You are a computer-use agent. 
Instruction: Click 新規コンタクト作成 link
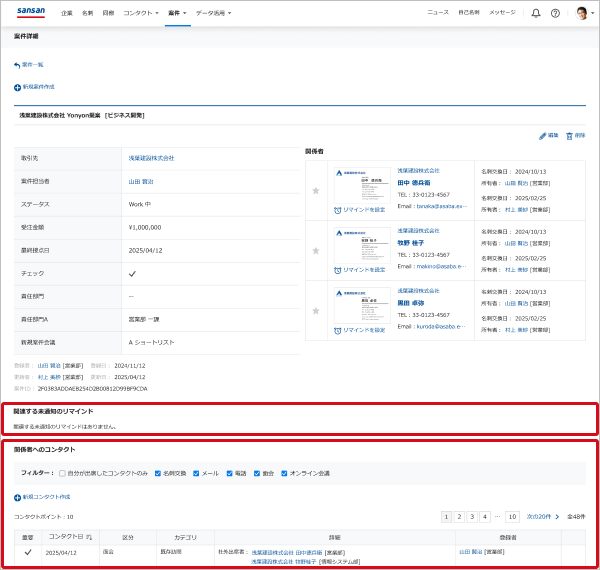click(x=41, y=497)
